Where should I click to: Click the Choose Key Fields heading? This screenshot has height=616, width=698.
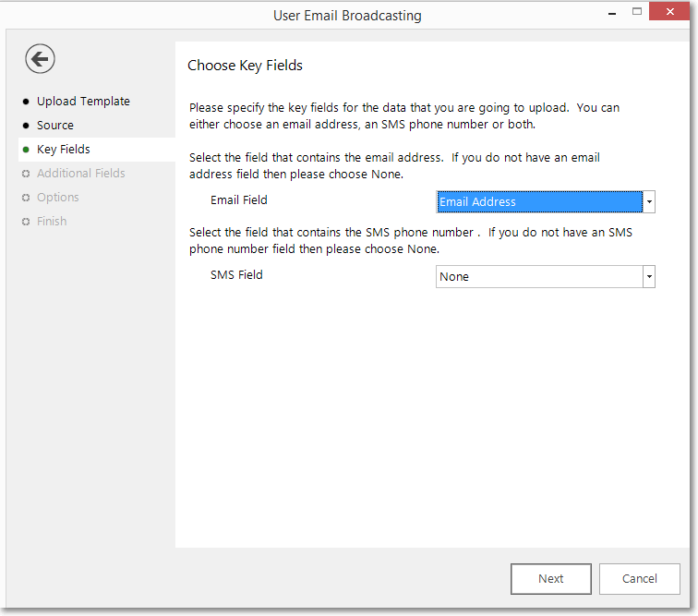pyautogui.click(x=245, y=66)
